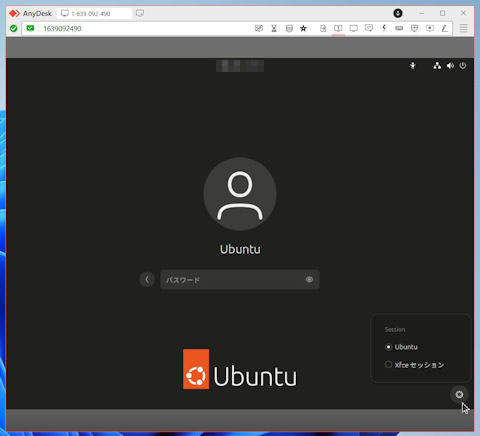The height and width of the screenshot is (436, 480).
Task: Click the top bar clock area
Action: 240,66
